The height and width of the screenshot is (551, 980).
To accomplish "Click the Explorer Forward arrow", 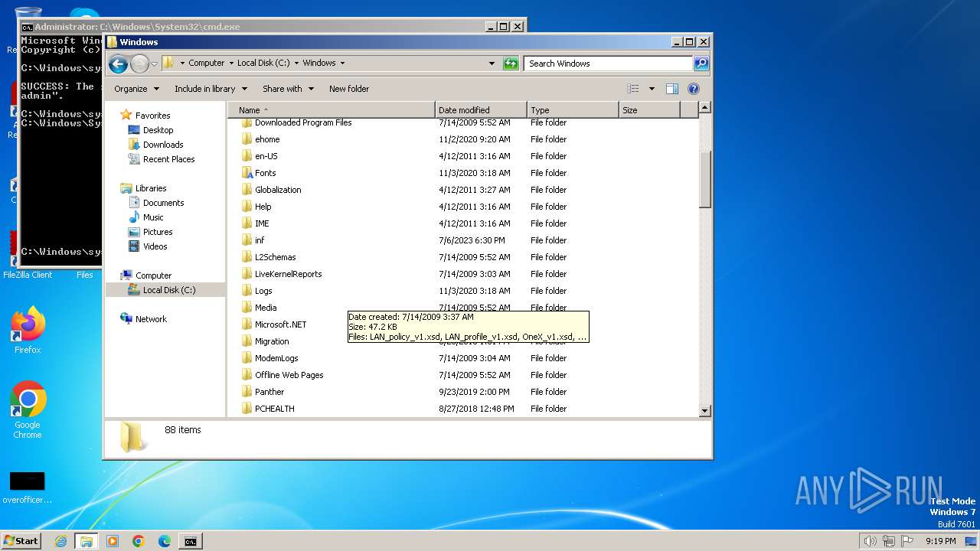I will [x=139, y=64].
